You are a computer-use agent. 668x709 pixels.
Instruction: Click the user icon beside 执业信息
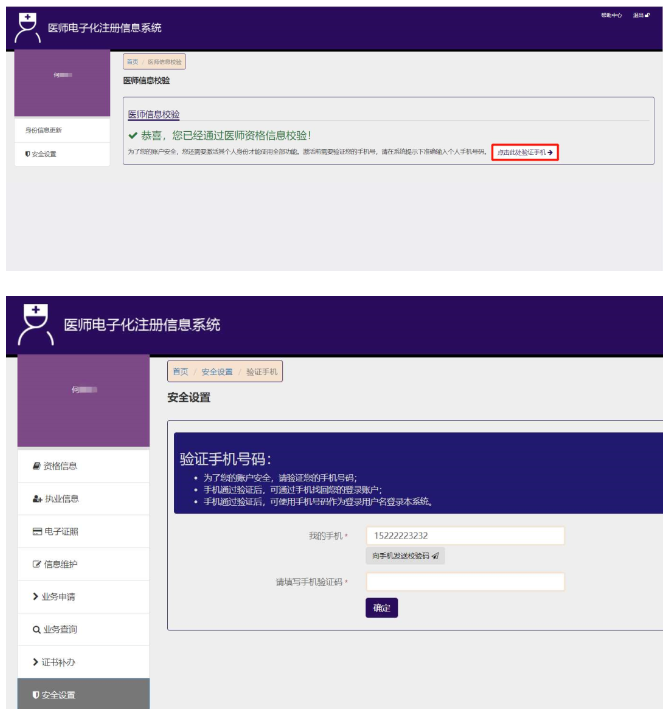37,499
